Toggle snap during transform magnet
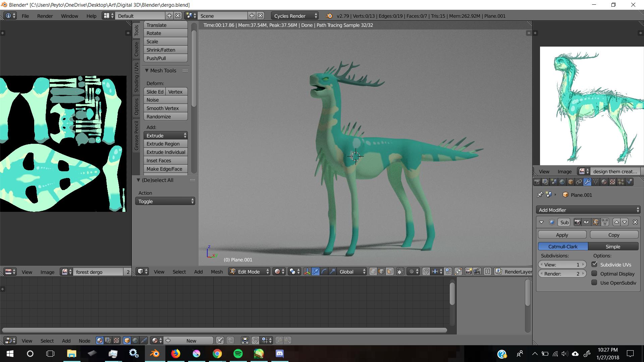Image resolution: width=644 pixels, height=362 pixels. coord(426,271)
